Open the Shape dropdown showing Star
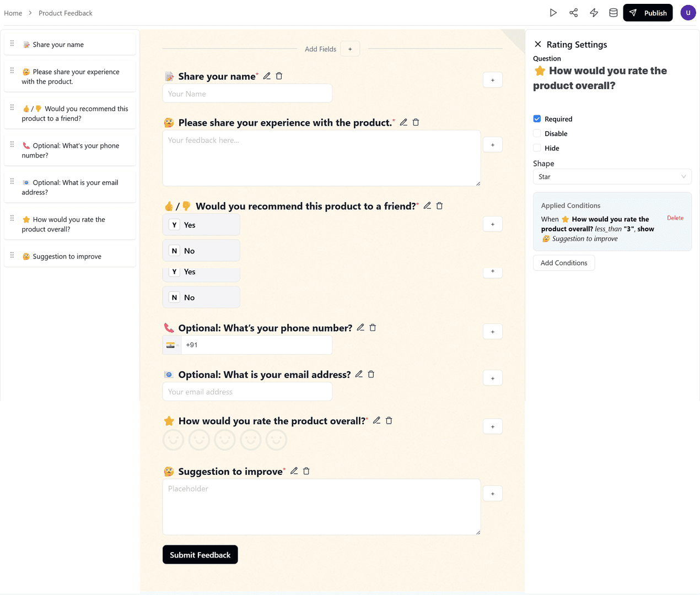This screenshot has height=595, width=700. tap(612, 177)
